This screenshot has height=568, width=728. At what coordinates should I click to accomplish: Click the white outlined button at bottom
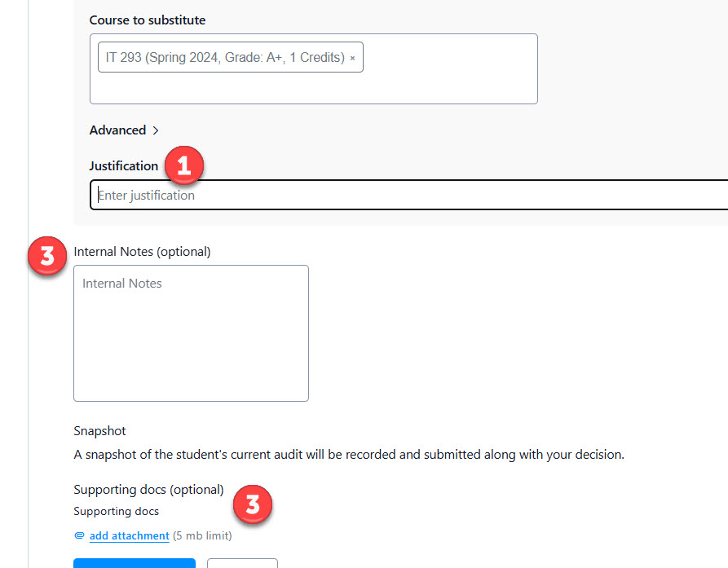click(x=242, y=563)
